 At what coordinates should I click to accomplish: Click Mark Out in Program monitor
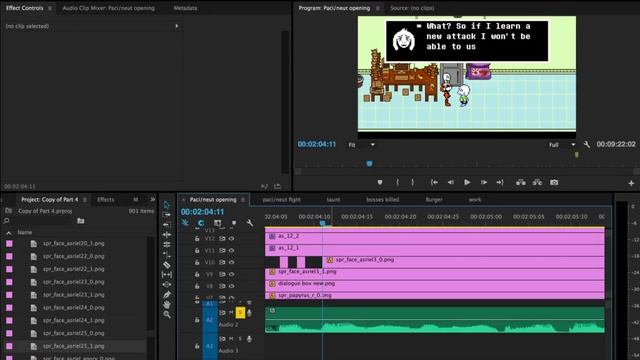pyautogui.click(x=413, y=182)
